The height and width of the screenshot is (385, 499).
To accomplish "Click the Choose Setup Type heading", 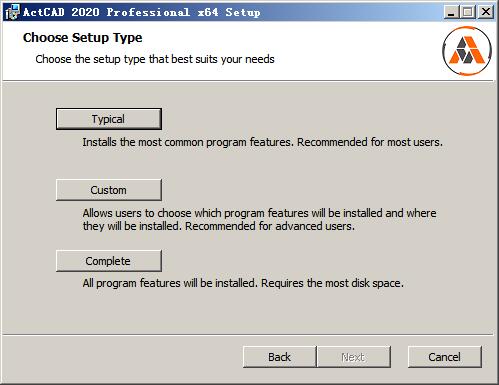I will pyautogui.click(x=83, y=37).
